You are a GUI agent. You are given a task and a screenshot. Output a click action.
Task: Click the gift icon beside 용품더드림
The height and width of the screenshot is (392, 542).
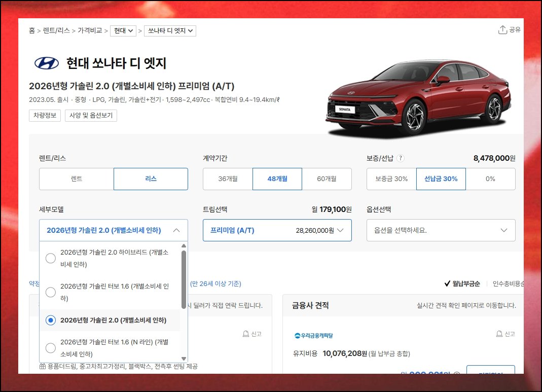[x=43, y=366]
